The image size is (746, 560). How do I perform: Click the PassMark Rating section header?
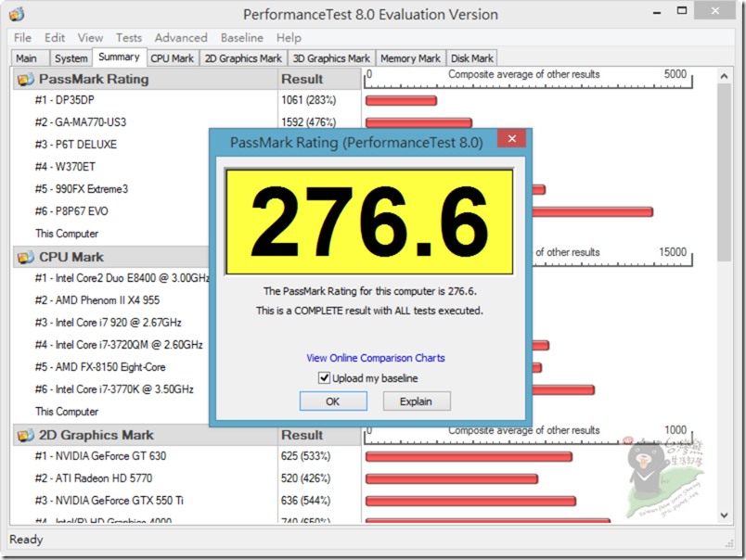145,79
